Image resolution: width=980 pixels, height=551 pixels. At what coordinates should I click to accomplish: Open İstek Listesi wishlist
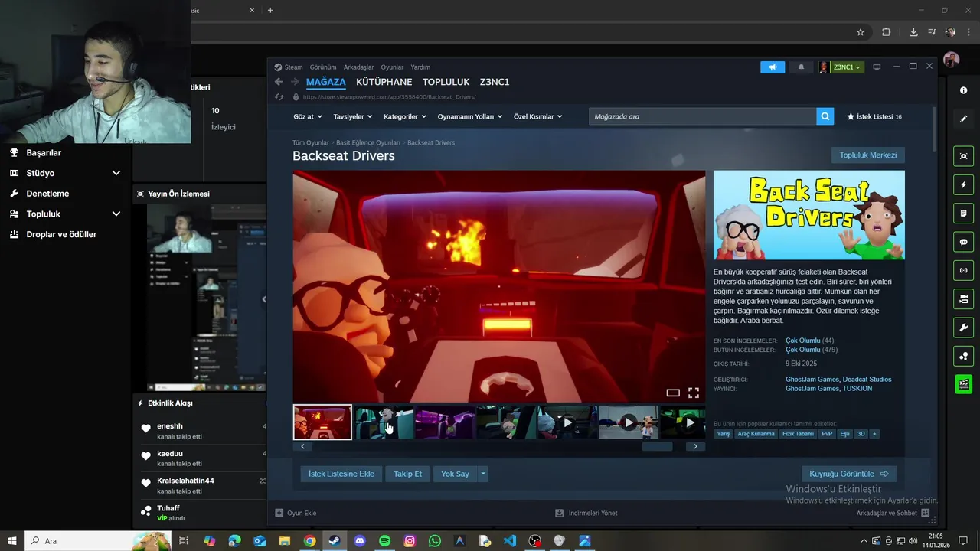pos(874,116)
